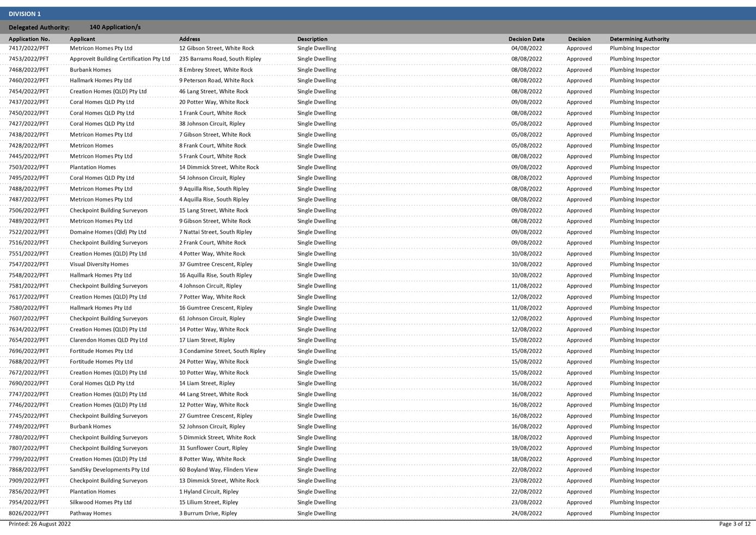Click the 'Applicant' column header

click(82, 39)
